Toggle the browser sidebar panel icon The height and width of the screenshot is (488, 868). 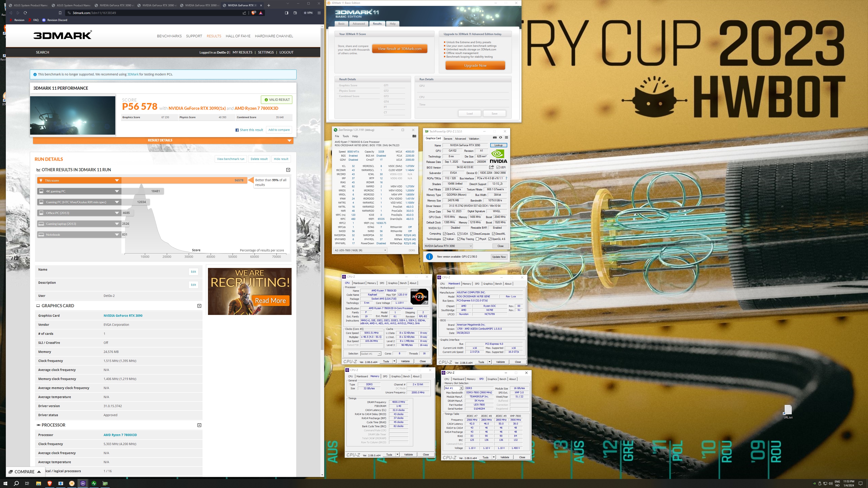[286, 13]
